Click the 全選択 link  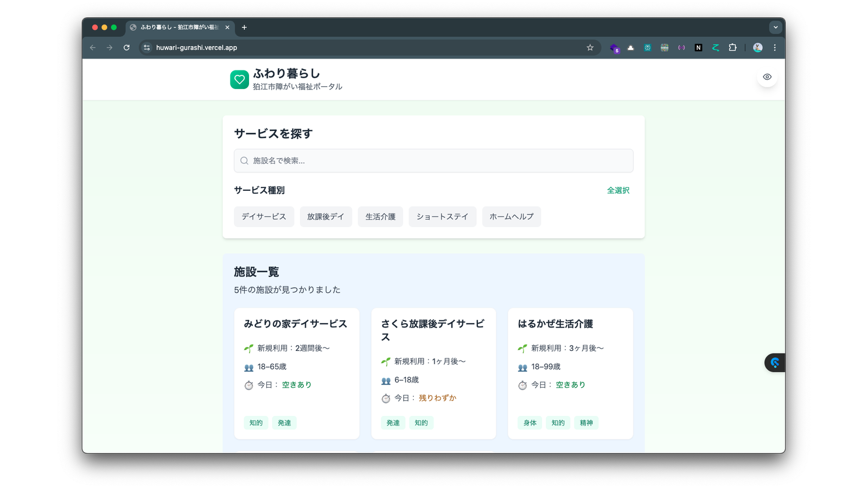618,190
